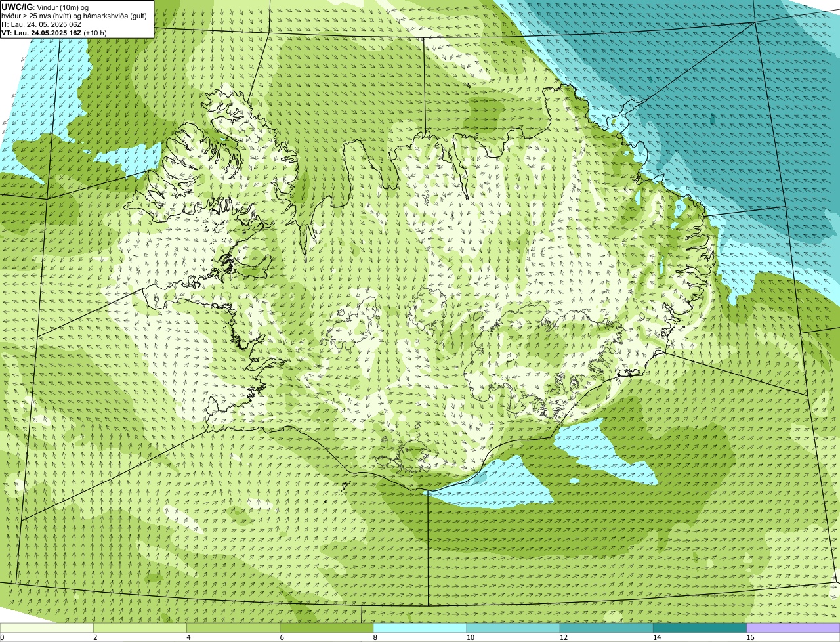This screenshot has width=840, height=642.
Task: Click the 0–2 m/s pale yellow legend swatch
Action: [47, 628]
